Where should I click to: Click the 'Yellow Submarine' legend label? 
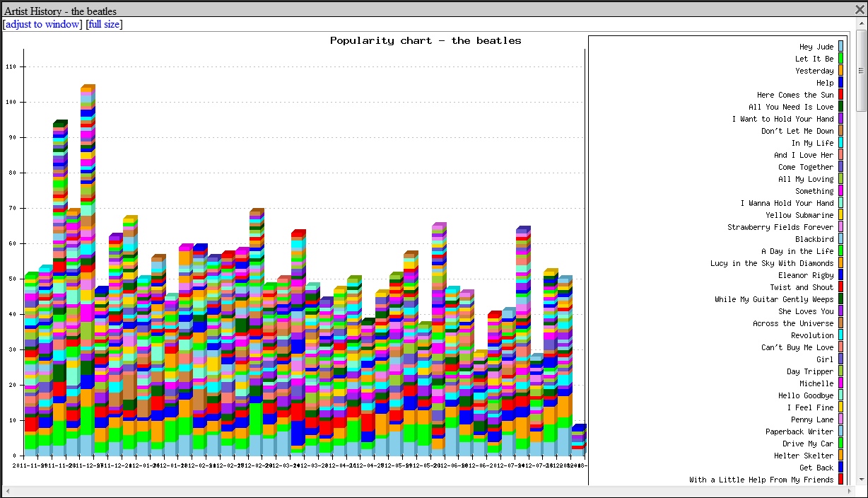coord(799,216)
